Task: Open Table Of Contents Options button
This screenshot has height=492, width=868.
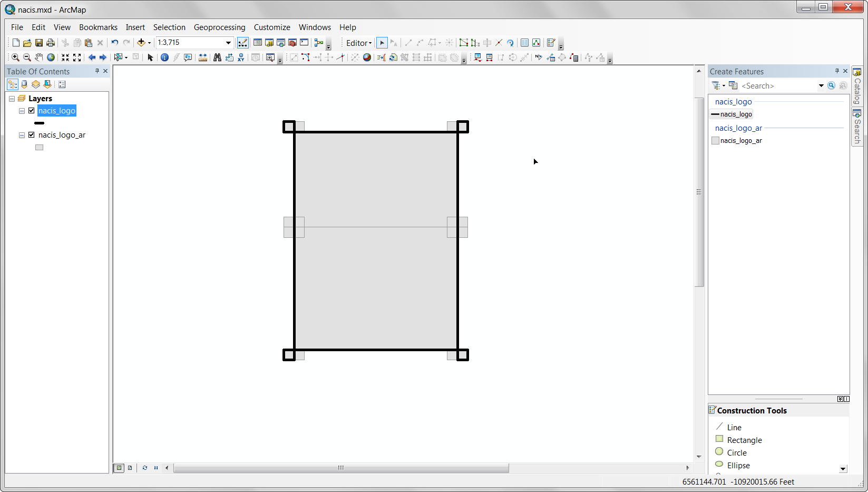Action: 62,84
